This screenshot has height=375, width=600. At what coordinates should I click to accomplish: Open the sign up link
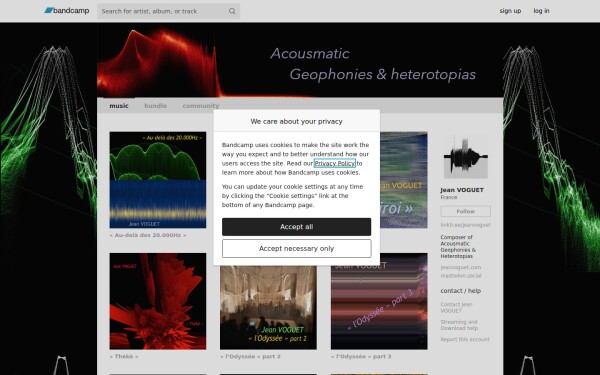(510, 11)
